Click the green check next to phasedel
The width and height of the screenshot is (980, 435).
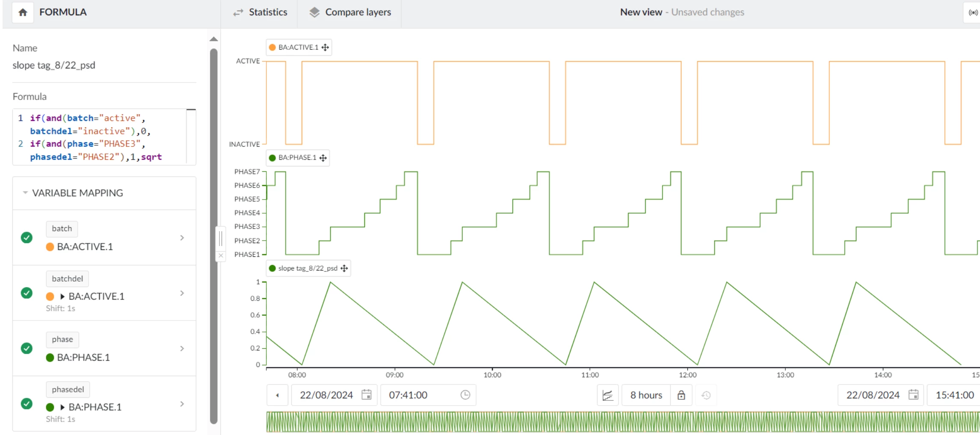click(27, 403)
